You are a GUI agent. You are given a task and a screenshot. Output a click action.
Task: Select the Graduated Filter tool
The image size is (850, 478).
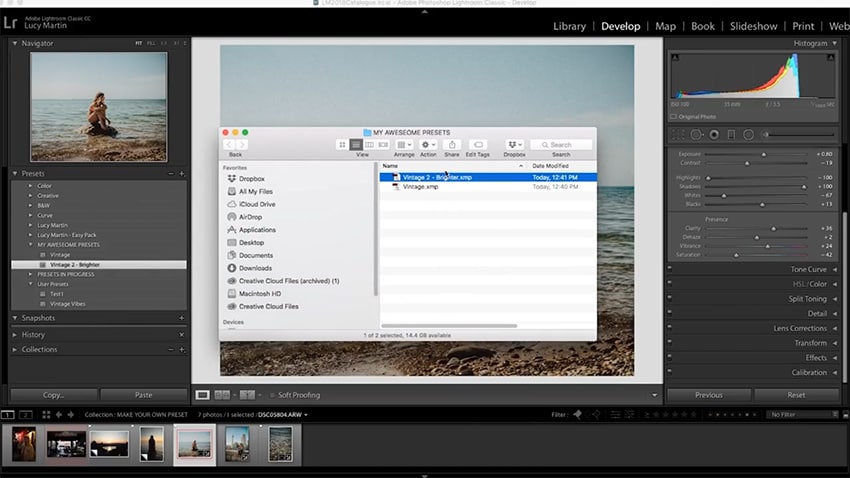731,134
